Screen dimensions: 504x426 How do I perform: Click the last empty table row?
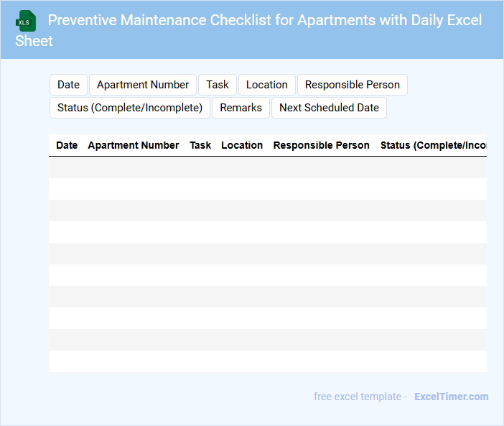tap(268, 361)
